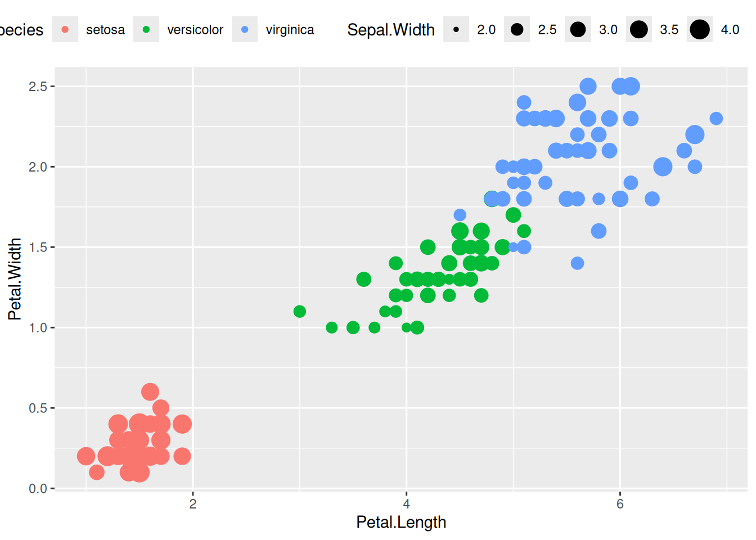Viewport: 756px width, 540px height.
Task: Select the 3.0 Sepal.Width size key
Action: [x=578, y=29]
